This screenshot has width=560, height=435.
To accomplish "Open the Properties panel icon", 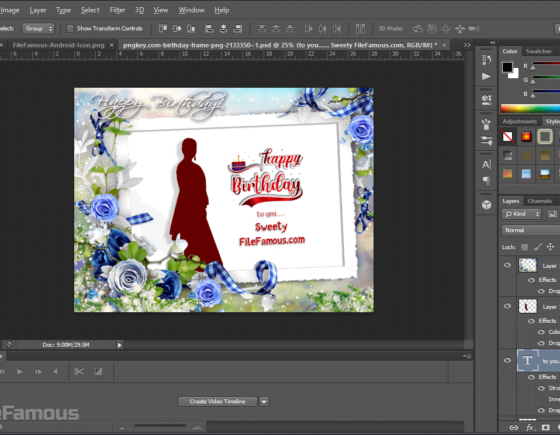I will pos(486,100).
